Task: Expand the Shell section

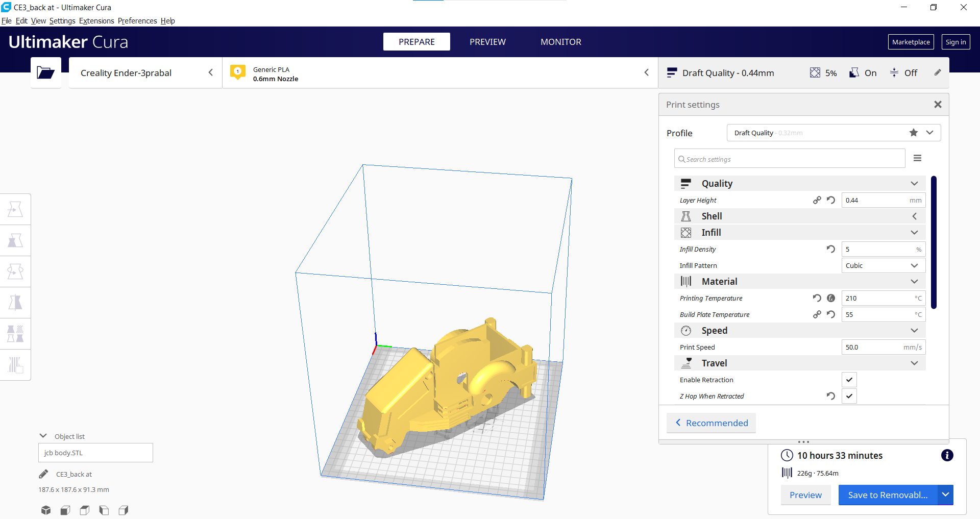Action: tap(800, 216)
